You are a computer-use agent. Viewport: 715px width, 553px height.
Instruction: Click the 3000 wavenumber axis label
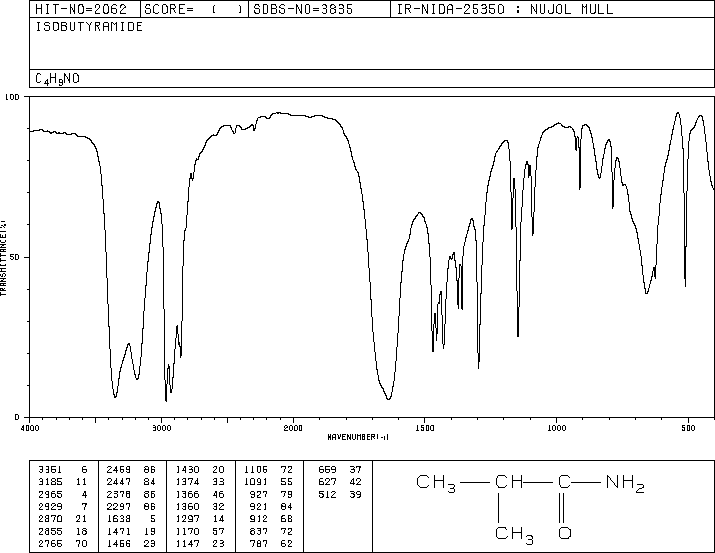(x=161, y=428)
